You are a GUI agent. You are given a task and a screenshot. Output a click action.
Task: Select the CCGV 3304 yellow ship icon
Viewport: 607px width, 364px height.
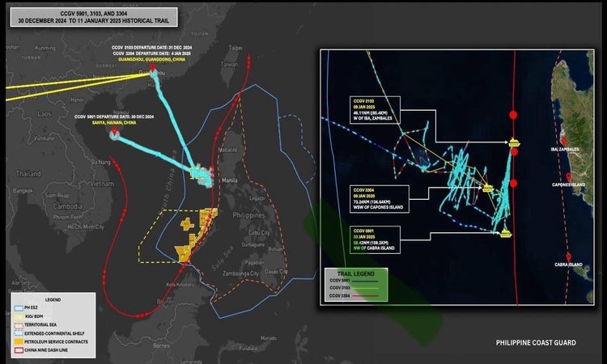[x=488, y=188]
